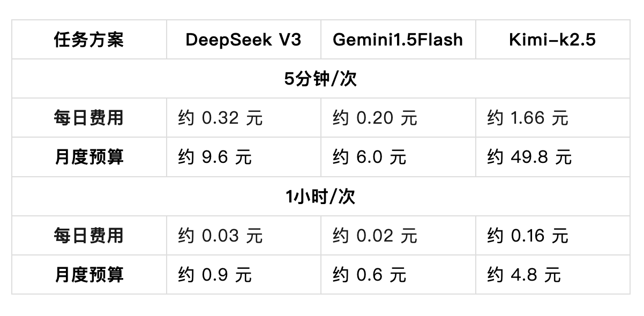Select the 约 0.32 元 cell
644x316 pixels.
pyautogui.click(x=220, y=118)
